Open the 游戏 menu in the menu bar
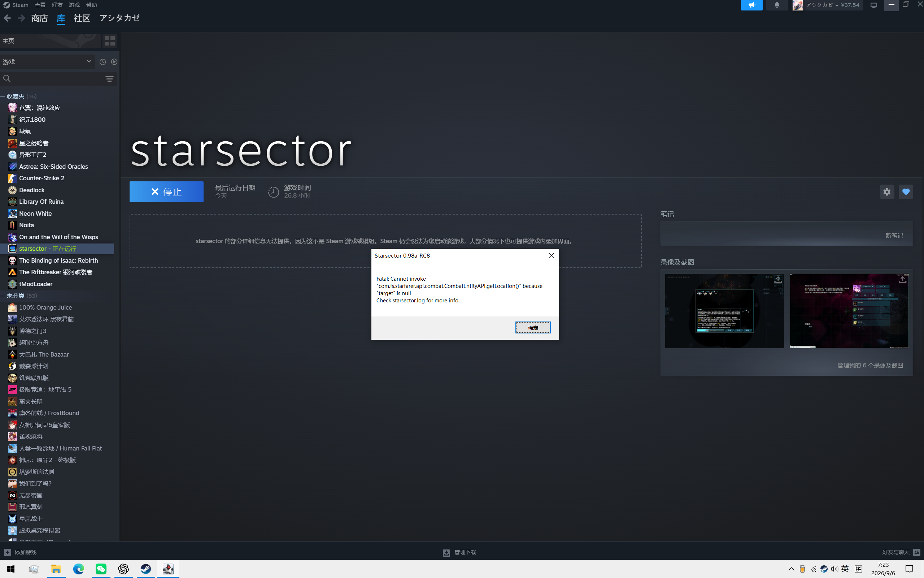Image resolution: width=924 pixels, height=578 pixels. 74,5
